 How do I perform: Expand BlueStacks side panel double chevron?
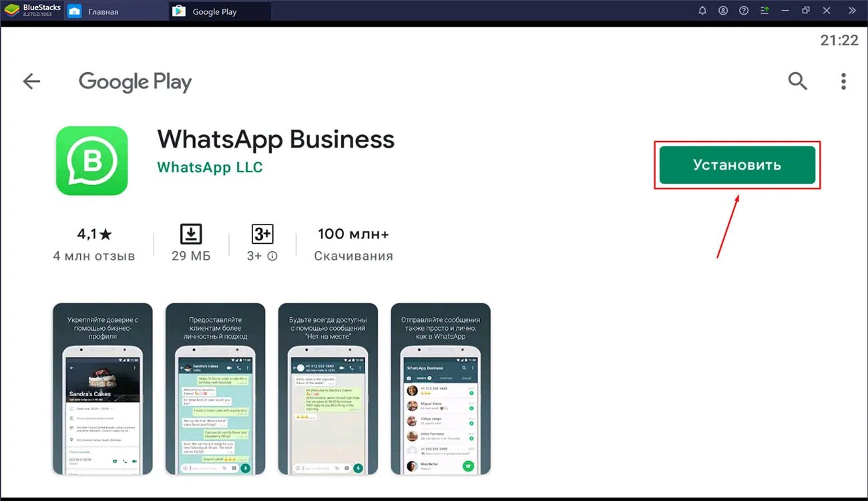coord(852,11)
